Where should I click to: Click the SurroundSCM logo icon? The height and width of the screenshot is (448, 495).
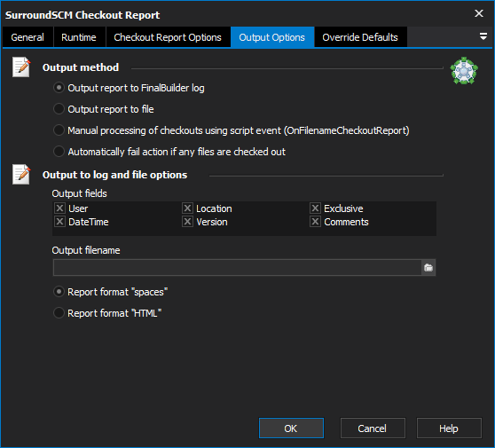click(464, 71)
